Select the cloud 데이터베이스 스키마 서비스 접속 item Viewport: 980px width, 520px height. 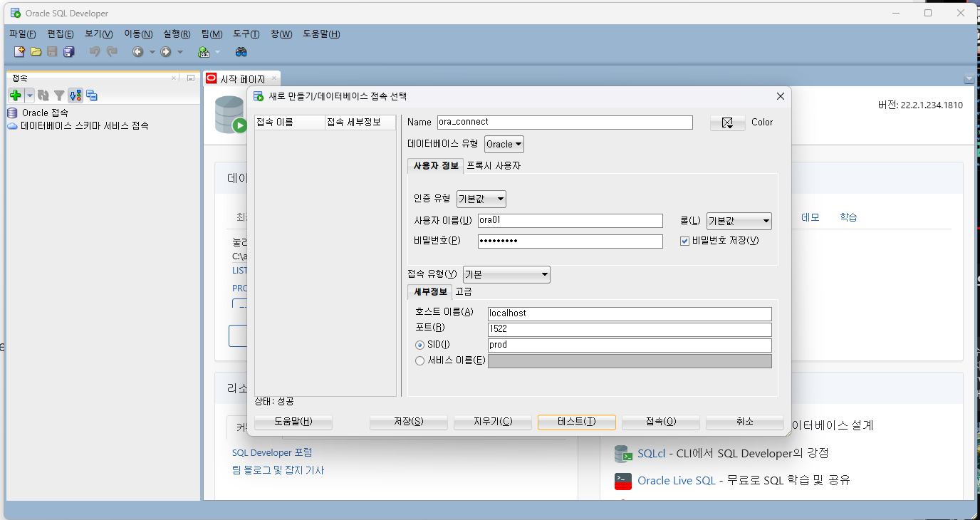pos(78,125)
